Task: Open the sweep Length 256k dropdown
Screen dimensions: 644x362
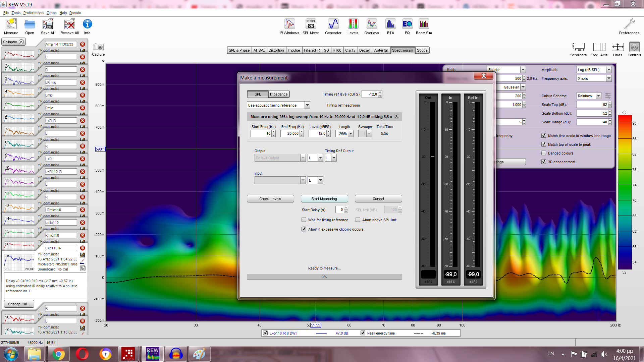Action: pyautogui.click(x=351, y=133)
